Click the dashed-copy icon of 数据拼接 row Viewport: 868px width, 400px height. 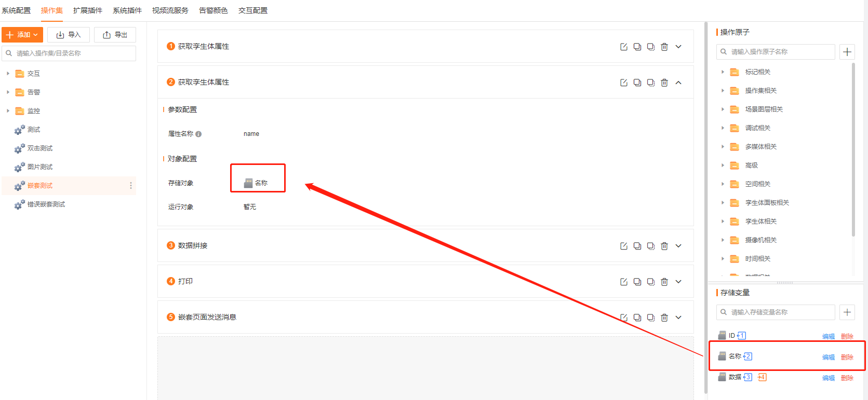(651, 246)
